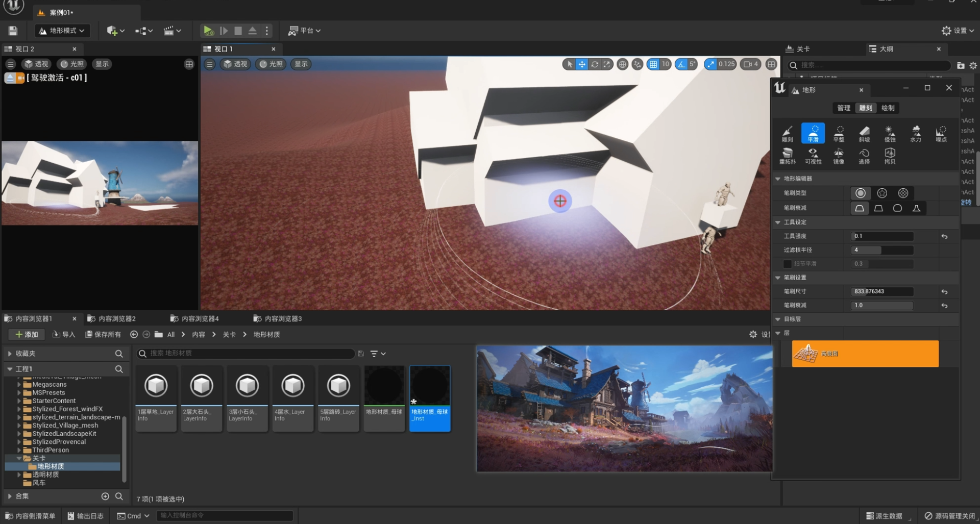The width and height of the screenshot is (980, 524).
Task: Toggle world coordinate system globe icon
Action: (x=622, y=64)
